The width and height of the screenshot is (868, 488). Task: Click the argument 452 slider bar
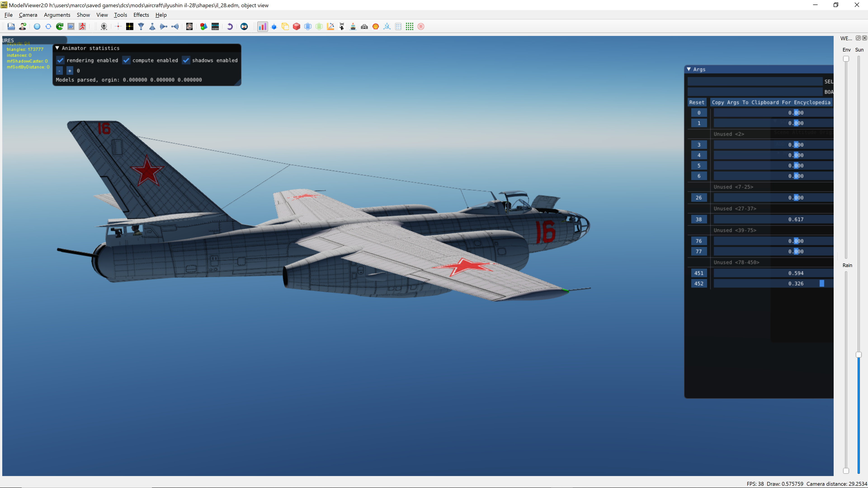pos(773,284)
